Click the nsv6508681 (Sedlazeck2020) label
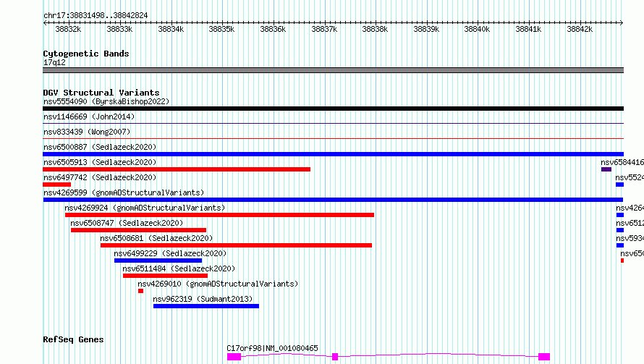 (x=156, y=238)
